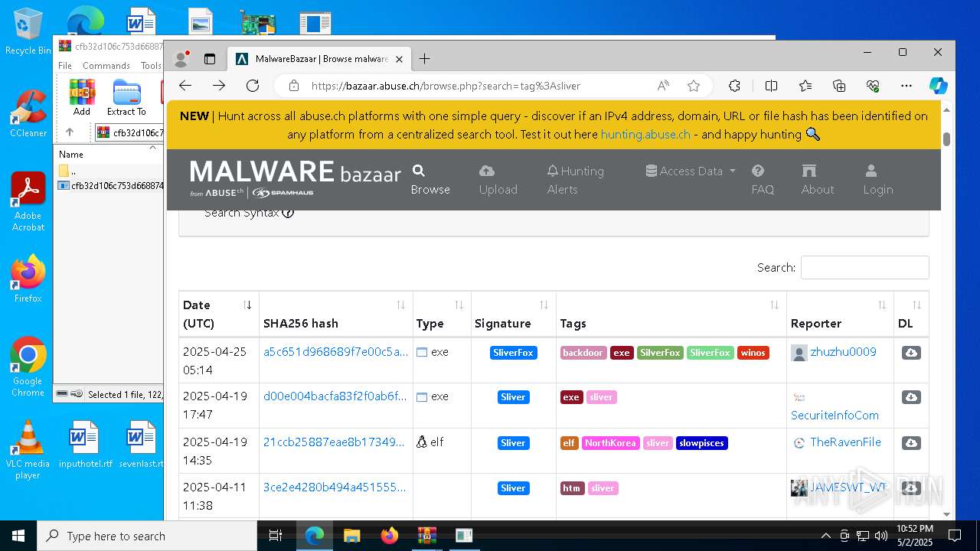The width and height of the screenshot is (980, 551).
Task: Sort table by Type column
Action: (x=442, y=314)
